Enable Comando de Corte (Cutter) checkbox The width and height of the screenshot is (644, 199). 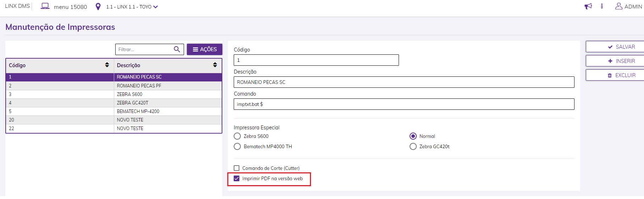pos(237,168)
